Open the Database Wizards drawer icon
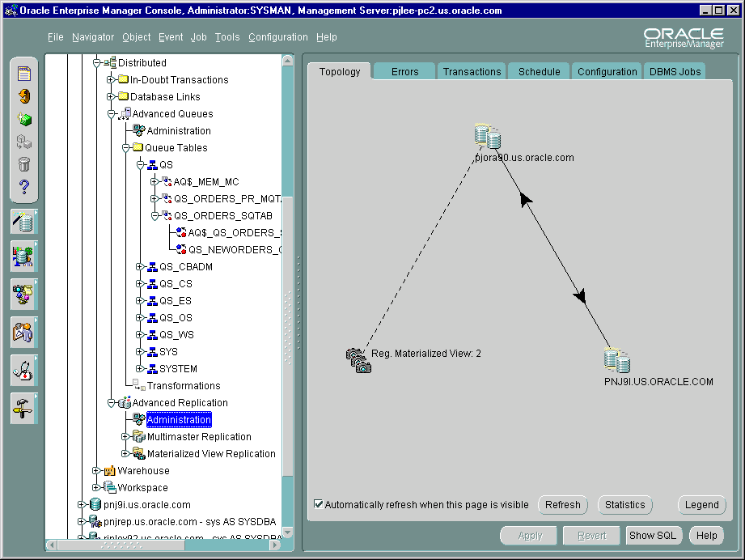 (20, 222)
